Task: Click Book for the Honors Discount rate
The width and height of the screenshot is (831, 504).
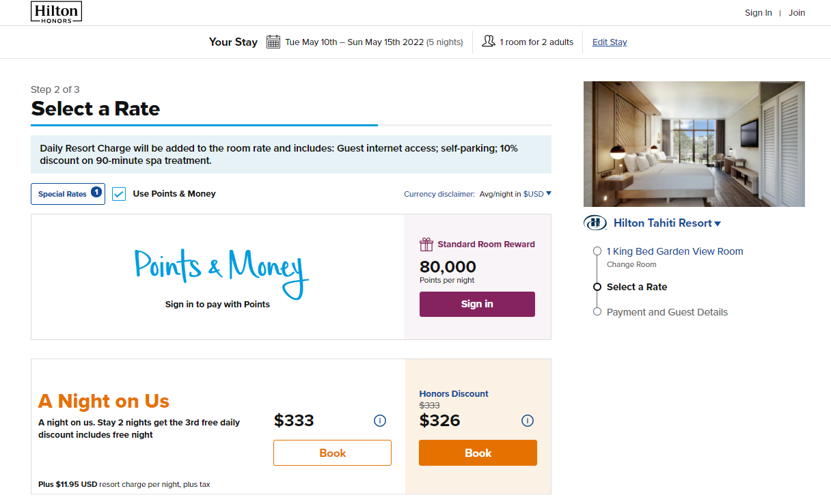Action: pos(478,452)
